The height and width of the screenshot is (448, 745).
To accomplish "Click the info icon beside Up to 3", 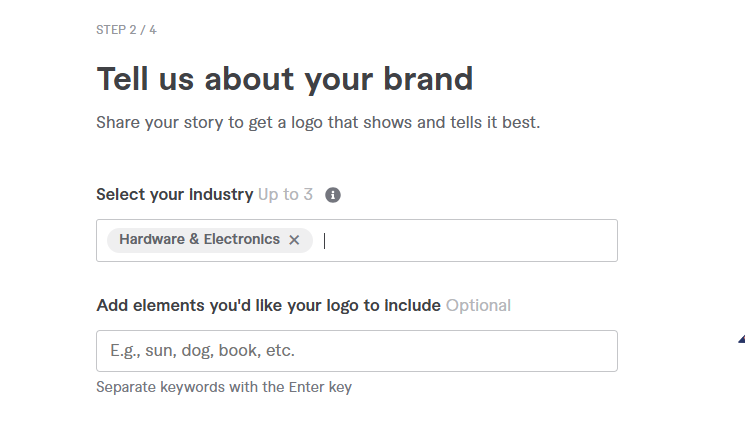I will pos(334,195).
